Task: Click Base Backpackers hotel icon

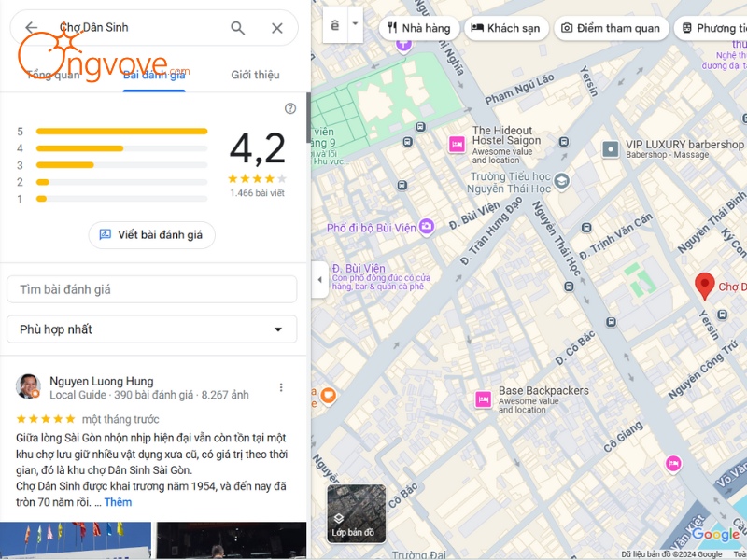Action: [484, 399]
